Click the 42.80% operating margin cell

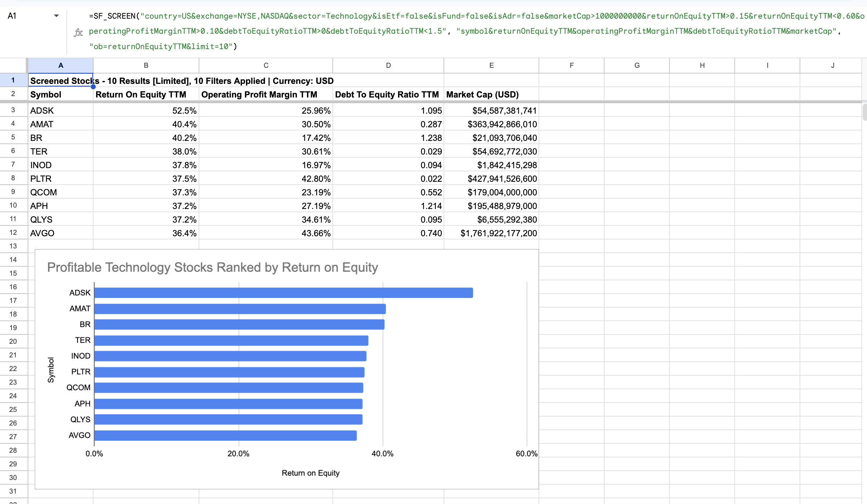[266, 179]
